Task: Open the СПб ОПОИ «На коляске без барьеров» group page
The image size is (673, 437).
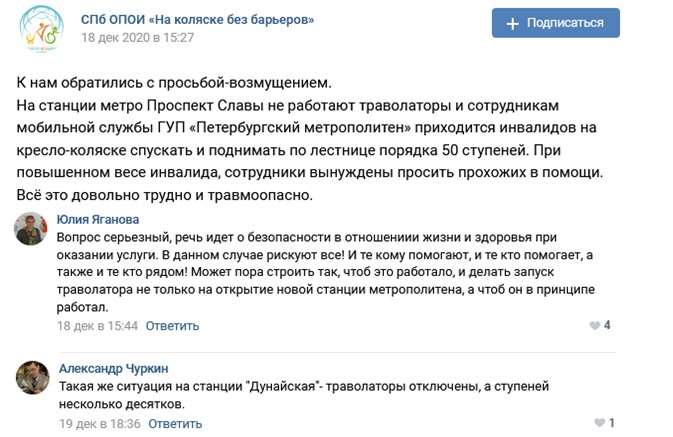Action: point(197,20)
